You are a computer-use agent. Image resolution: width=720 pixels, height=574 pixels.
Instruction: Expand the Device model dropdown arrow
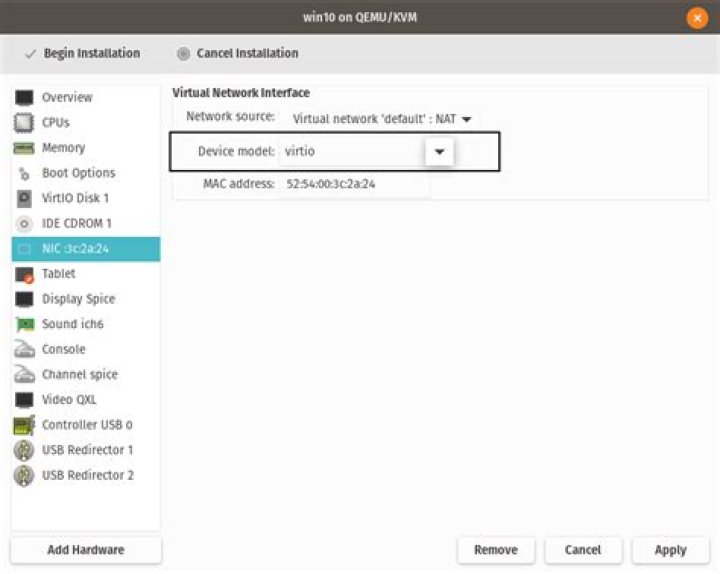tap(439, 152)
